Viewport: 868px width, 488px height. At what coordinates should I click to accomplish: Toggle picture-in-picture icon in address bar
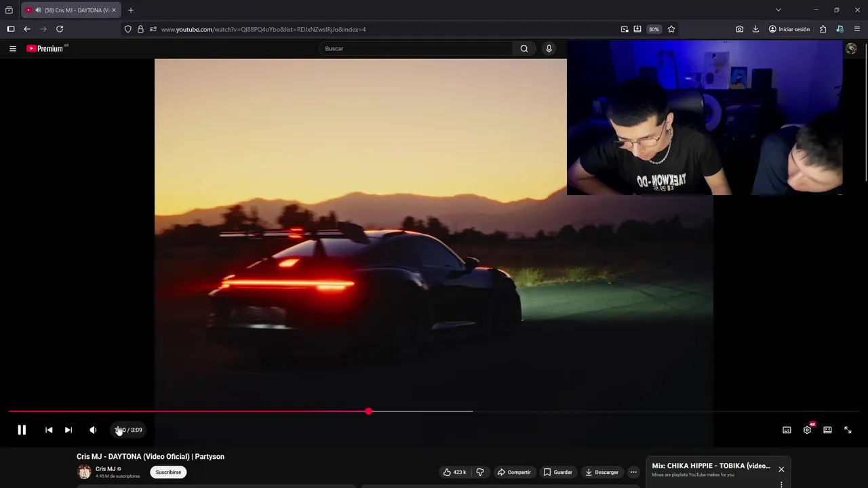pyautogui.click(x=625, y=29)
